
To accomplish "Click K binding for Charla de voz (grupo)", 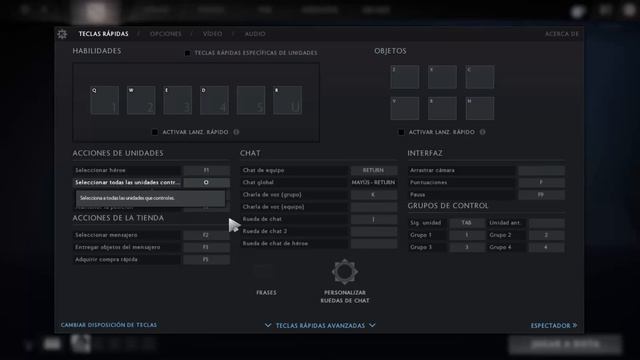I will 373,195.
